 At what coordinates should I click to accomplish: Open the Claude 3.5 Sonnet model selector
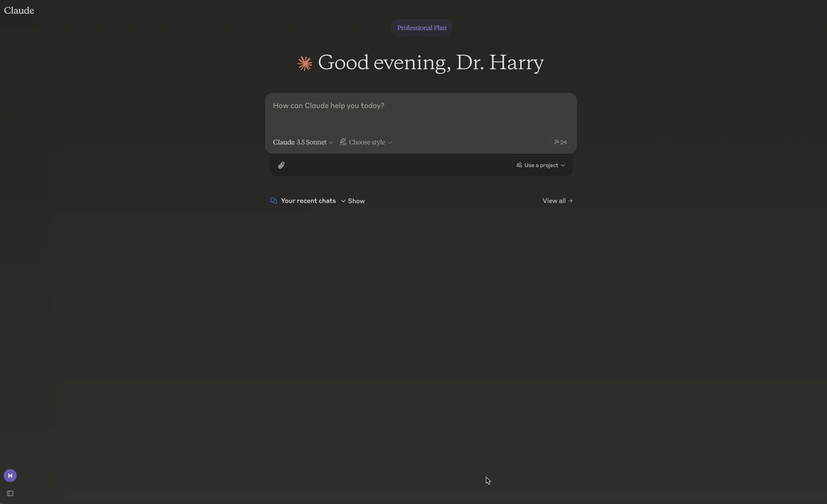[303, 142]
